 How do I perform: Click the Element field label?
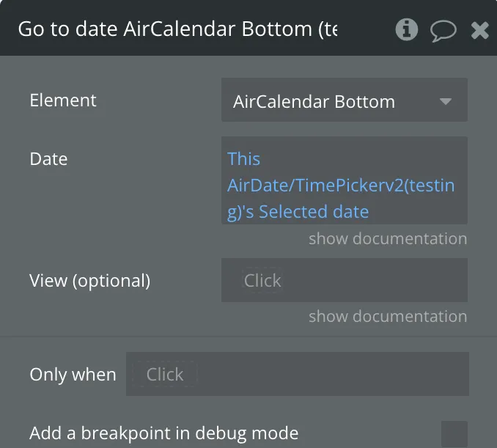pyautogui.click(x=63, y=100)
